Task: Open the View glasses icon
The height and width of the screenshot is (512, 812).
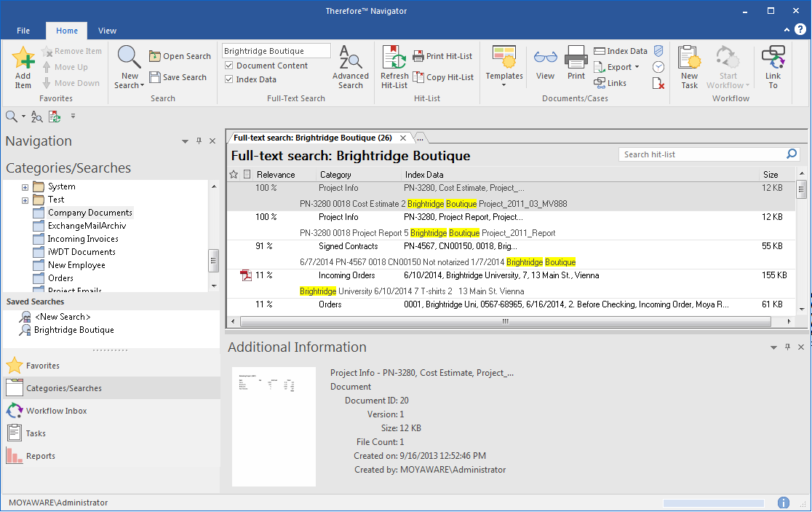Action: coord(545,58)
